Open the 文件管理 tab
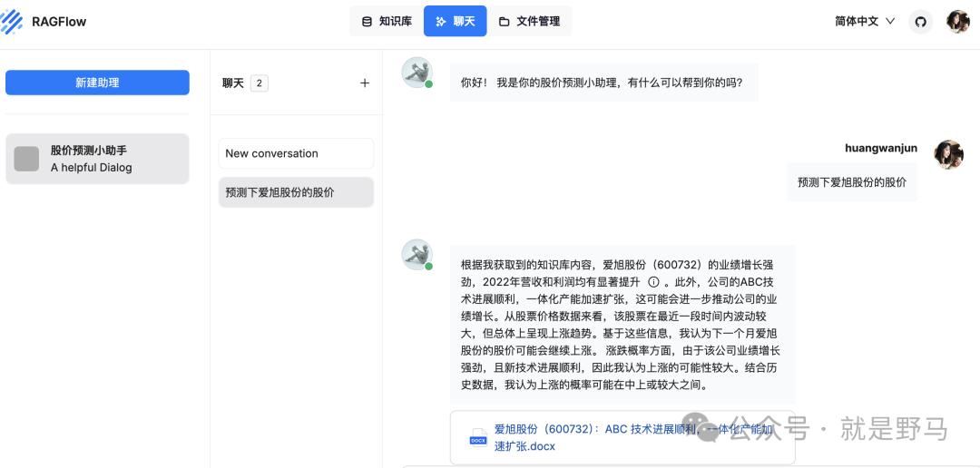 tap(530, 21)
